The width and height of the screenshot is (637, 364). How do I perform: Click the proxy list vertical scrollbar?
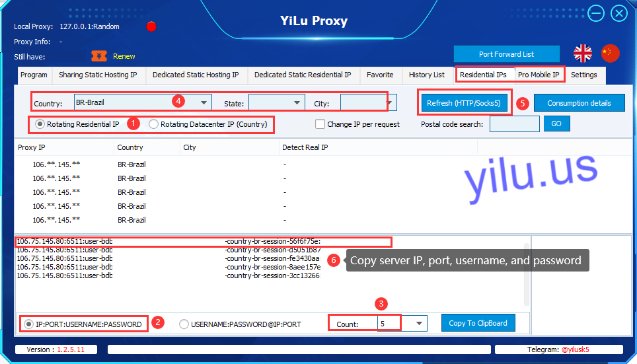pos(527,274)
